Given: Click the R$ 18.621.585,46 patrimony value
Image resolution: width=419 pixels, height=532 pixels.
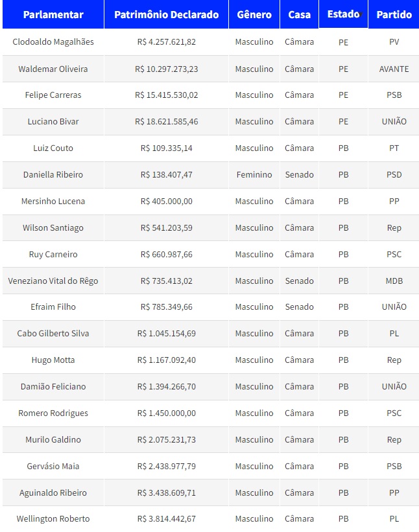Looking at the screenshot, I should click(x=167, y=121).
